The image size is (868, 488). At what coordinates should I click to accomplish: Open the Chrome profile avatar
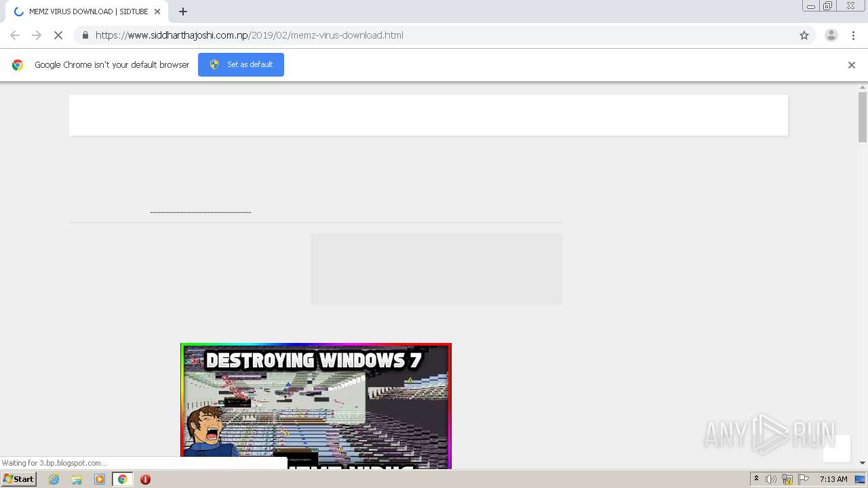tap(831, 35)
